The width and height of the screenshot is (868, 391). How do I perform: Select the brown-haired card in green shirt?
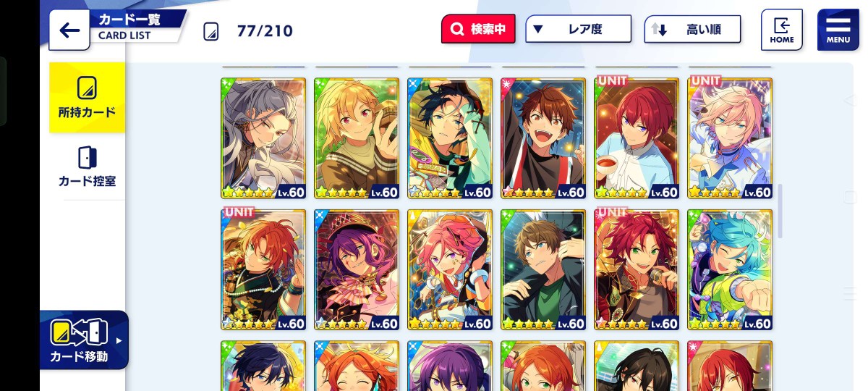click(x=543, y=270)
